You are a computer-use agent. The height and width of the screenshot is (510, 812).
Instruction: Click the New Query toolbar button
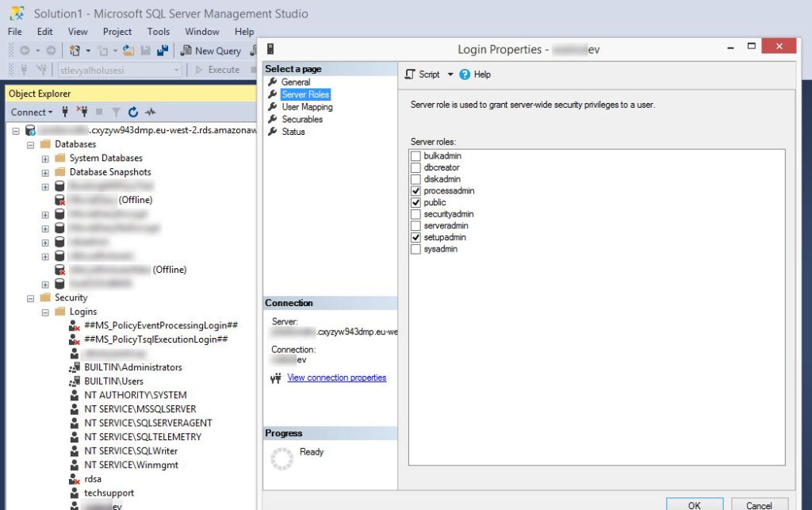pos(211,51)
